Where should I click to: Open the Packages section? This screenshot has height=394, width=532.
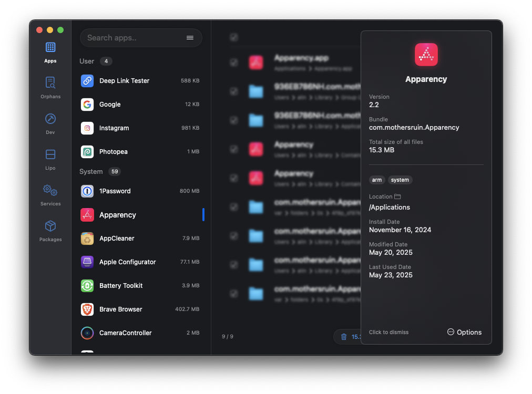pyautogui.click(x=50, y=231)
